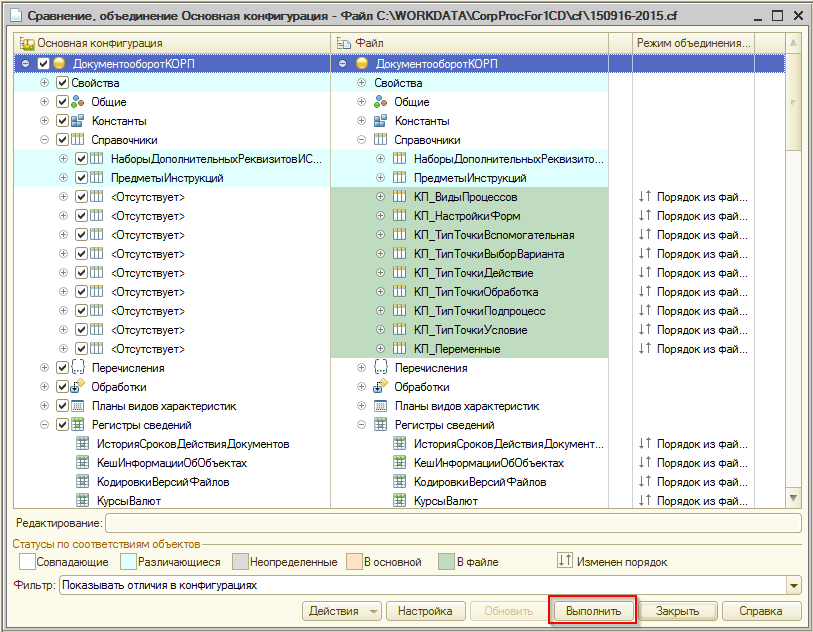
Task: Open the Действия menu button
Action: pos(342,611)
